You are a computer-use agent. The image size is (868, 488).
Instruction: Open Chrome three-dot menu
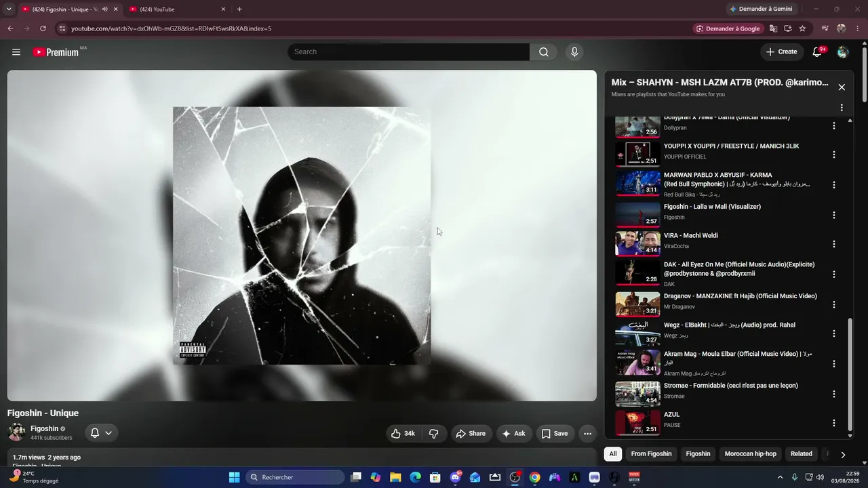(x=858, y=28)
